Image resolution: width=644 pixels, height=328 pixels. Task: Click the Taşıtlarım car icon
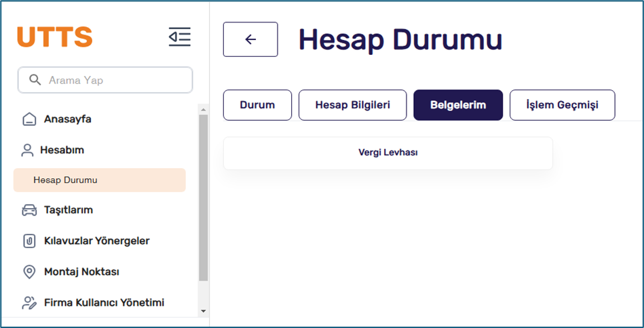coord(29,210)
